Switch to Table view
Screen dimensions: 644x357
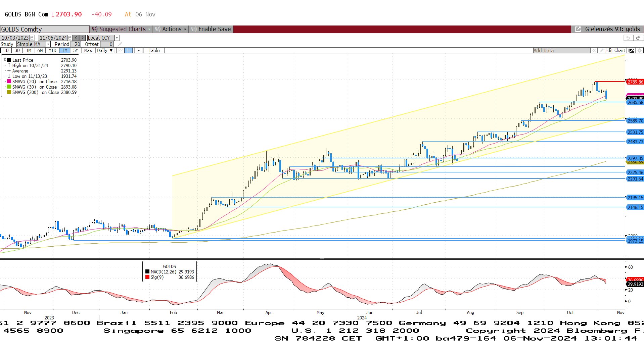point(154,50)
